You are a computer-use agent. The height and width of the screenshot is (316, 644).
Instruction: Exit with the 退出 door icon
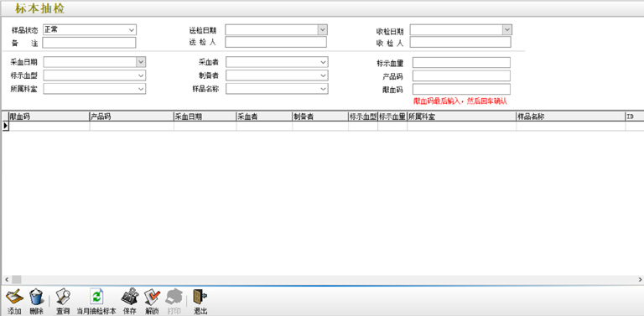[200, 297]
